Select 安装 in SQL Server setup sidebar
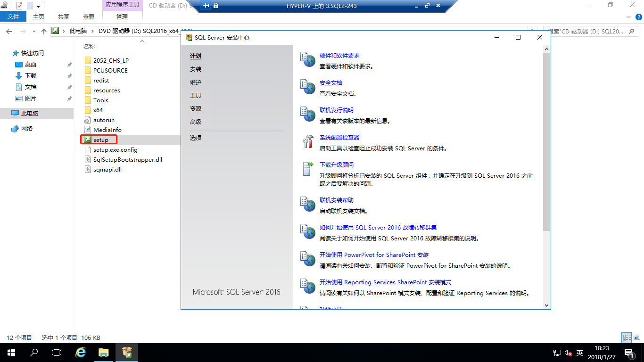Screen dimensions: 644x362 196,69
